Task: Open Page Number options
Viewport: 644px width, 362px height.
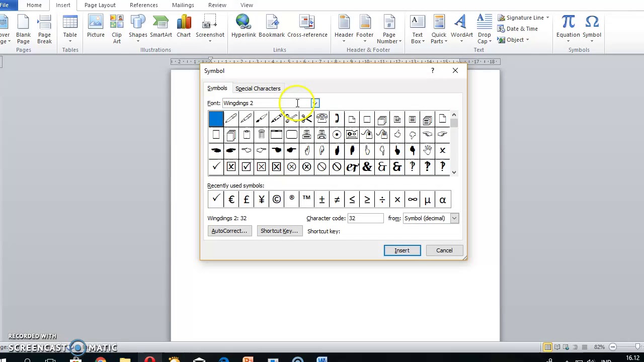Action: tap(389, 29)
